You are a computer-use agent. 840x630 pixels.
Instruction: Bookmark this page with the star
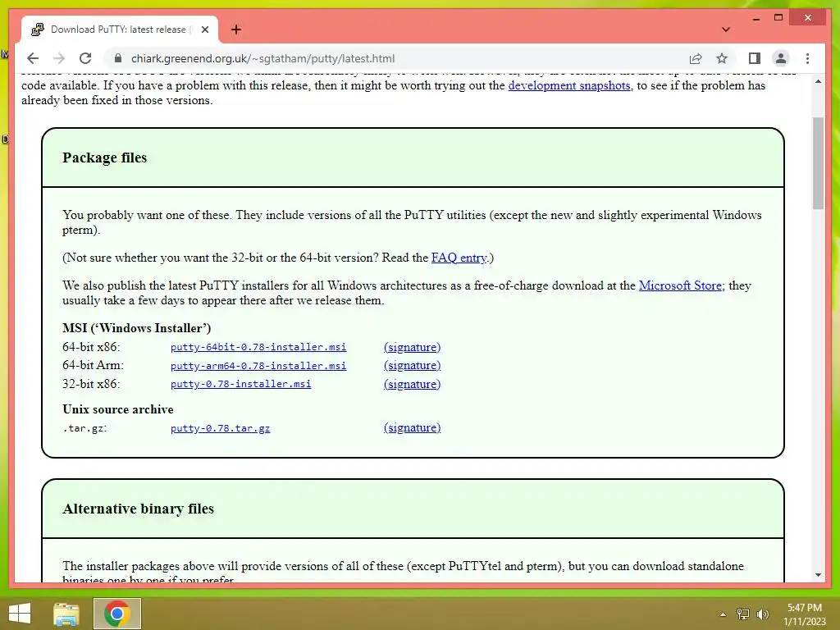pyautogui.click(x=722, y=58)
